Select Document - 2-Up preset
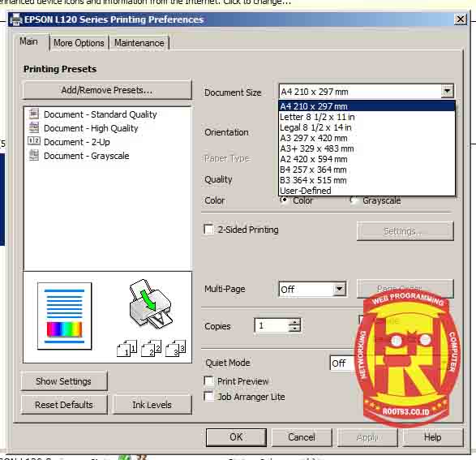 (77, 142)
